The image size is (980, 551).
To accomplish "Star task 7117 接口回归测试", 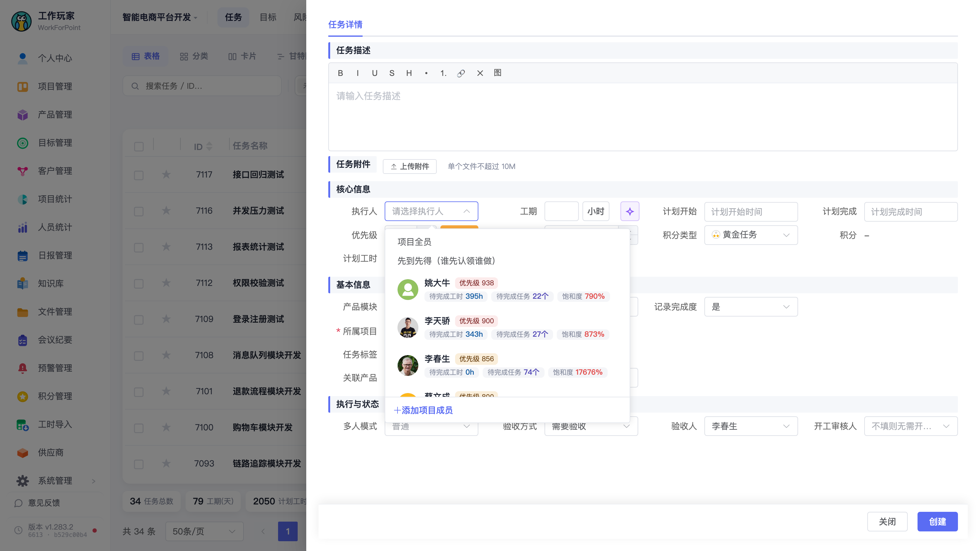I will point(166,174).
